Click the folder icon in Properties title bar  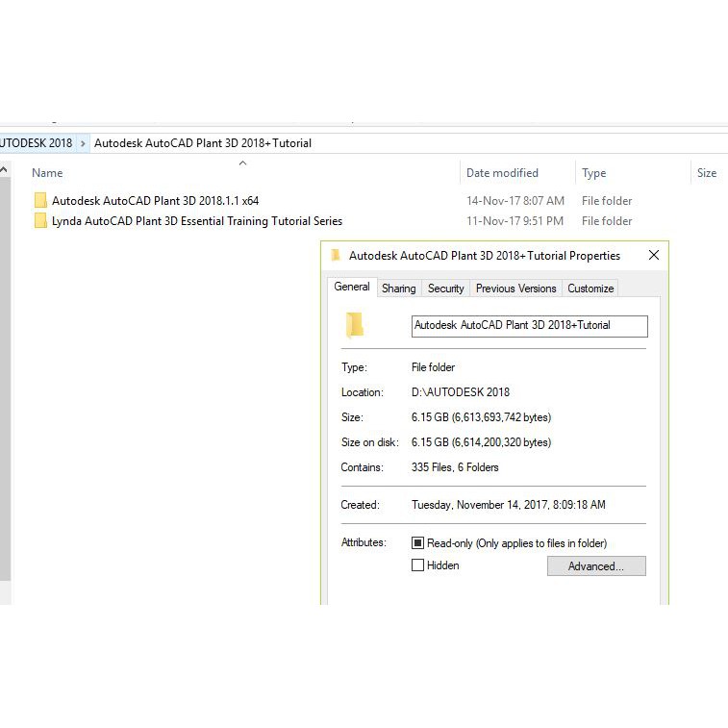336,256
